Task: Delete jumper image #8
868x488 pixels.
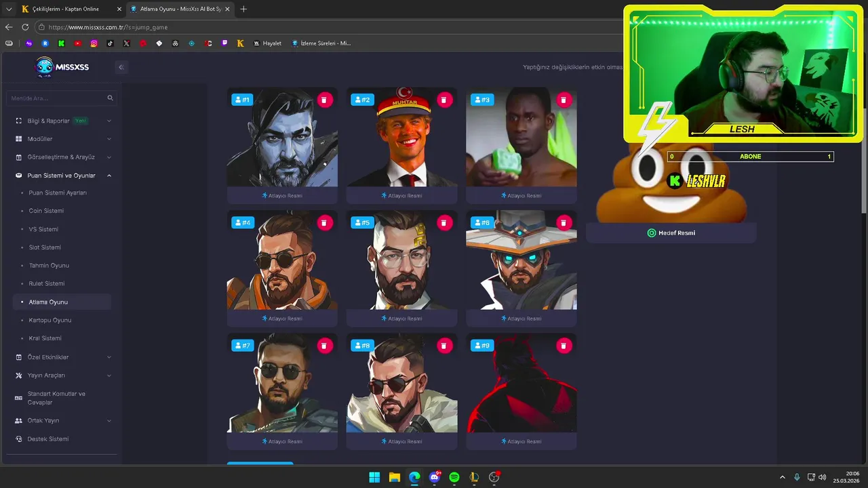Action: coord(443,346)
